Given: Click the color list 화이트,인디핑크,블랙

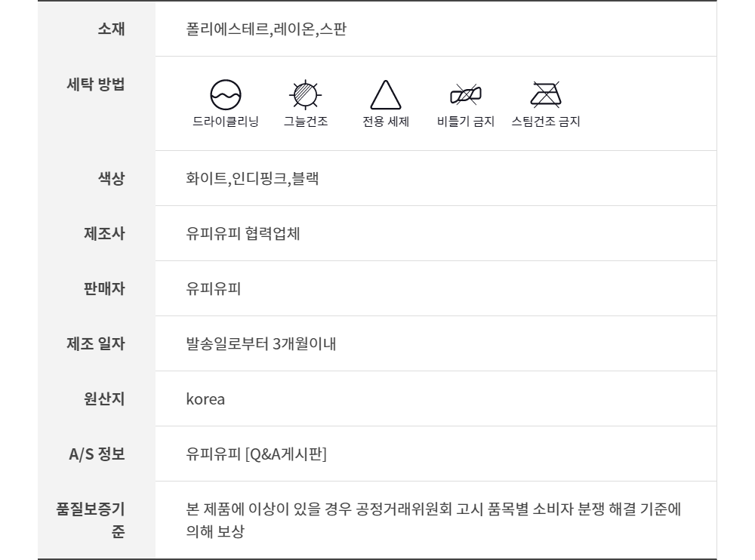Looking at the screenshot, I should click(x=252, y=179).
